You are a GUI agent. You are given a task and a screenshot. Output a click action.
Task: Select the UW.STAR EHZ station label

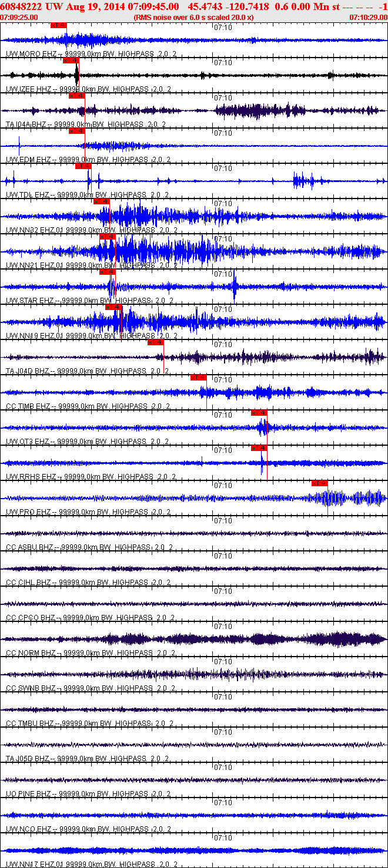click(x=30, y=301)
